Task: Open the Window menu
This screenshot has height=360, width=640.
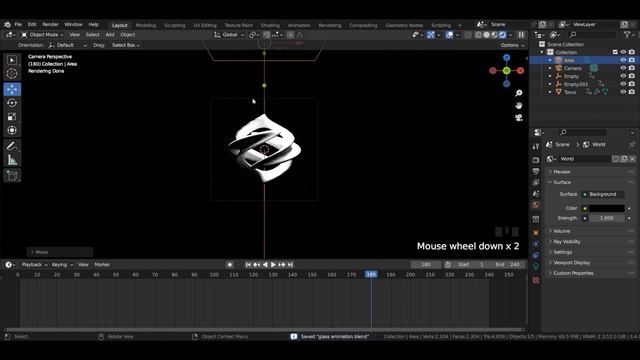Action: [x=73, y=24]
